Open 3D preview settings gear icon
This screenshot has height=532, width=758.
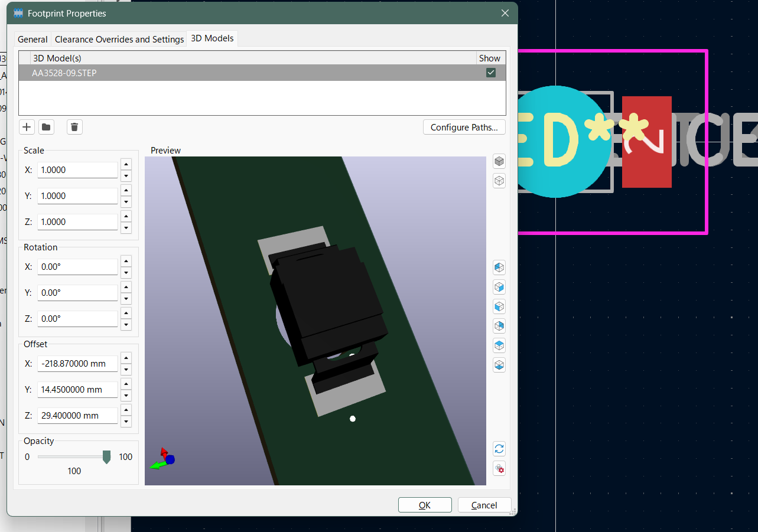point(499,469)
